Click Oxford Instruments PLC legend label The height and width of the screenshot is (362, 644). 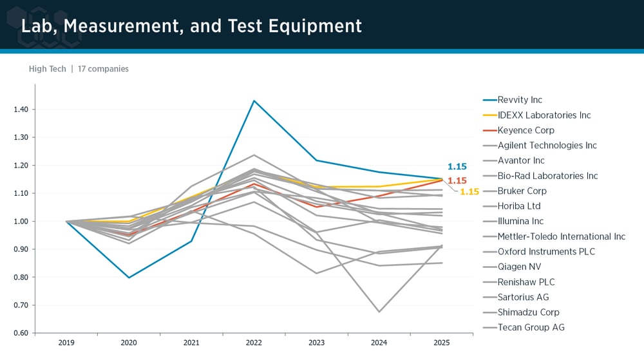pos(546,251)
